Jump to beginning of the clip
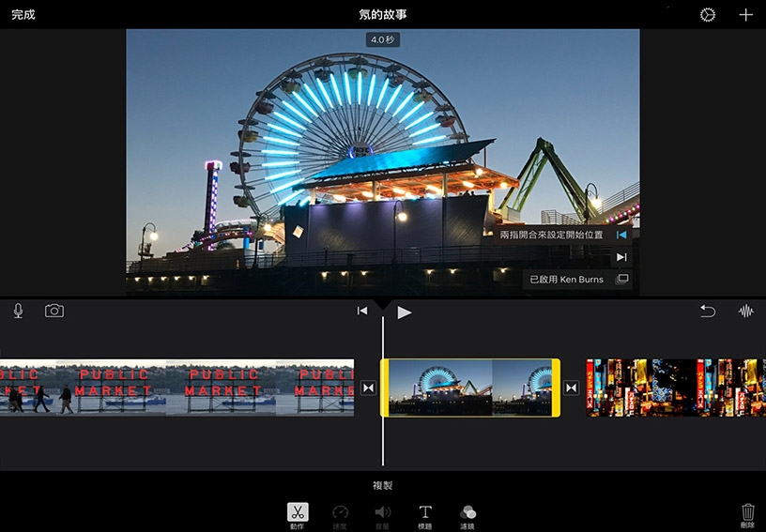This screenshot has width=766, height=532. click(x=362, y=312)
